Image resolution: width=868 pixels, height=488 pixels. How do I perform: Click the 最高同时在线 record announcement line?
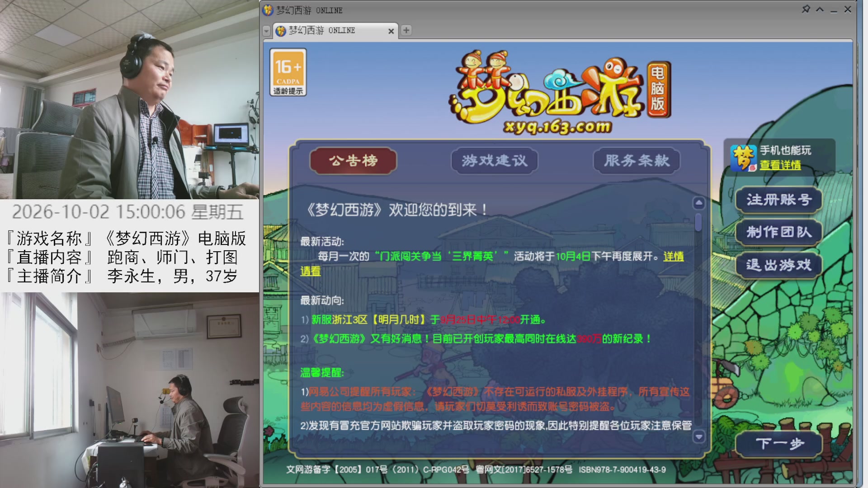[x=476, y=339]
